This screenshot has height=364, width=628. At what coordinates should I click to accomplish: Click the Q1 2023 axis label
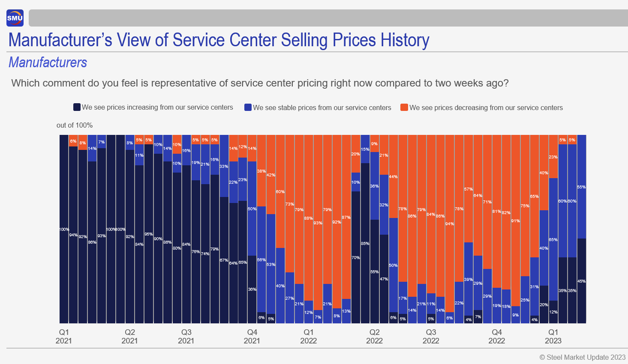[553, 337]
